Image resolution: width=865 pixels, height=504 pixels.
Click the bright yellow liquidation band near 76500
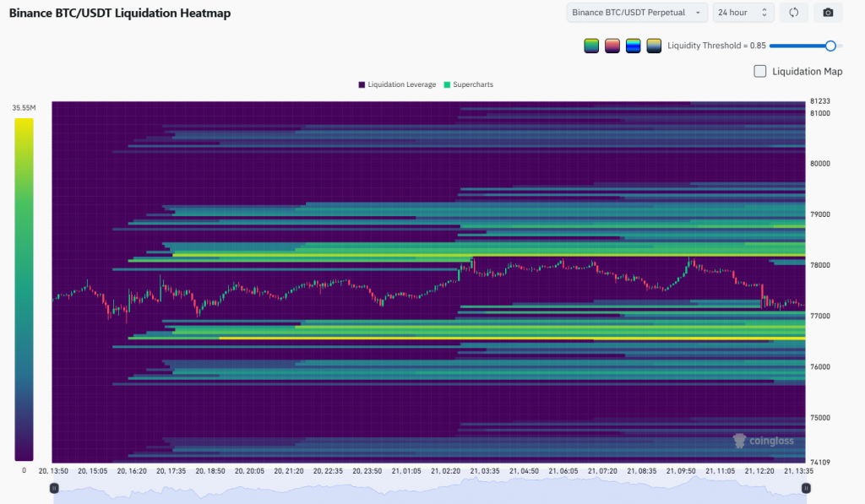click(x=513, y=338)
